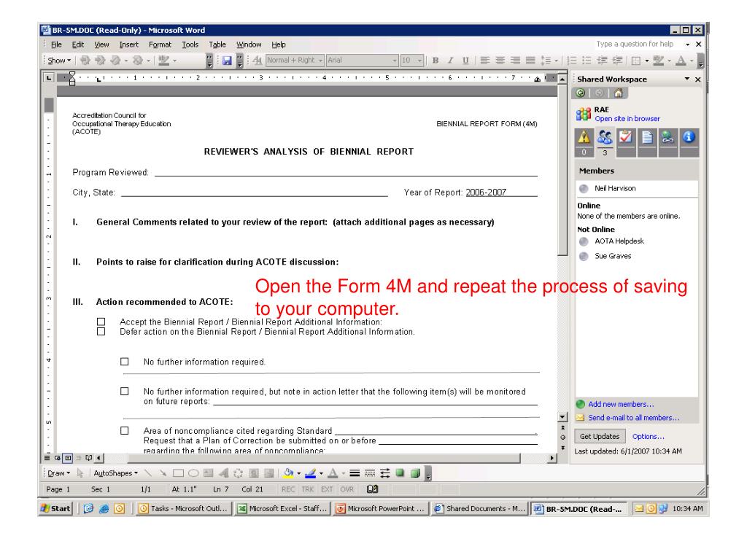Click Add new members link
This screenshot has width=747, height=560.
tap(621, 404)
